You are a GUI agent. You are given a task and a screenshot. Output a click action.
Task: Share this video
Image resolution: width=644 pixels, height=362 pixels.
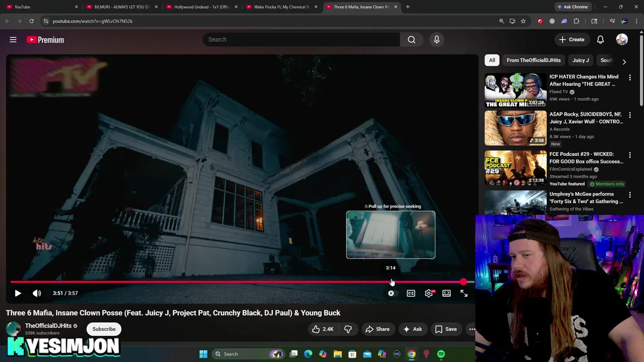[x=377, y=329]
